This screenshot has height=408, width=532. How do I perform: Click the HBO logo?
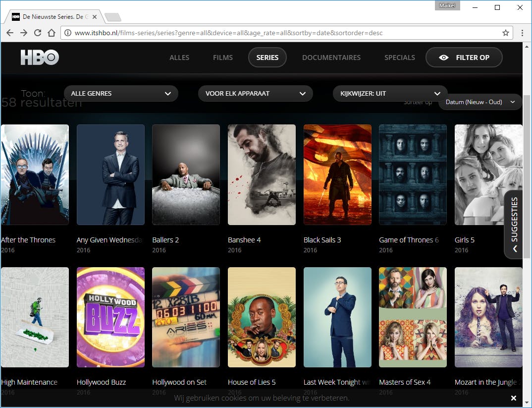pyautogui.click(x=40, y=57)
